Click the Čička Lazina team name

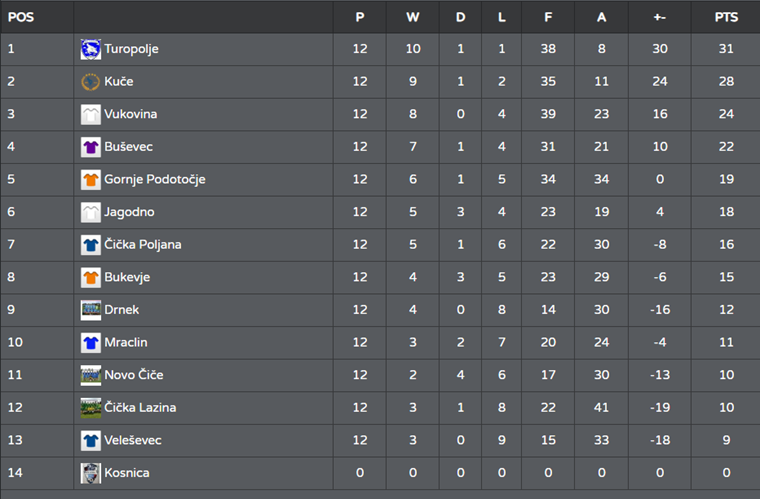pyautogui.click(x=140, y=407)
